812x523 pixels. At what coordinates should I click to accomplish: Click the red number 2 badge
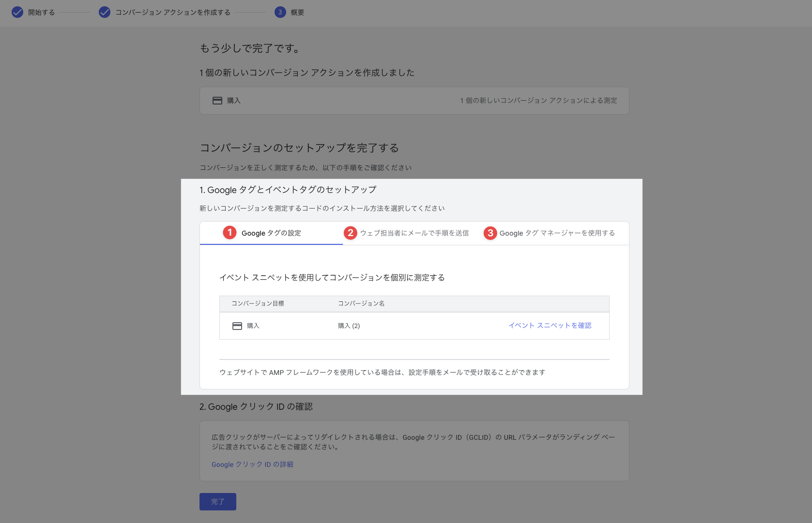coord(350,233)
